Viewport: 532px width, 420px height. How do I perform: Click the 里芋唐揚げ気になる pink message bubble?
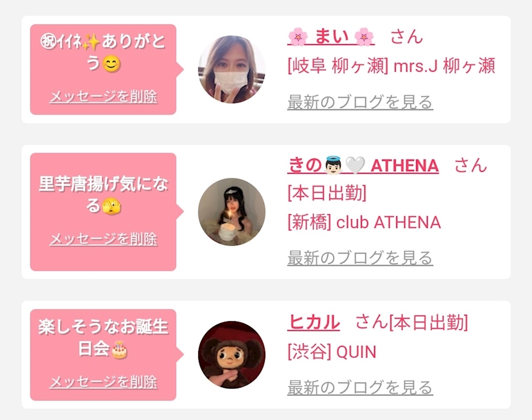pos(103,193)
